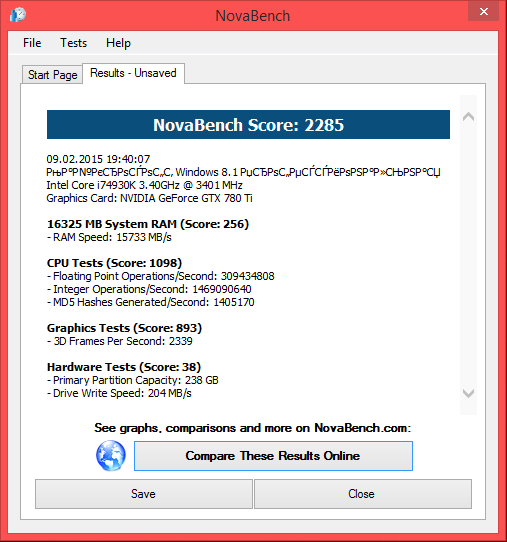Open the File menu
This screenshot has width=507, height=542.
[x=32, y=43]
